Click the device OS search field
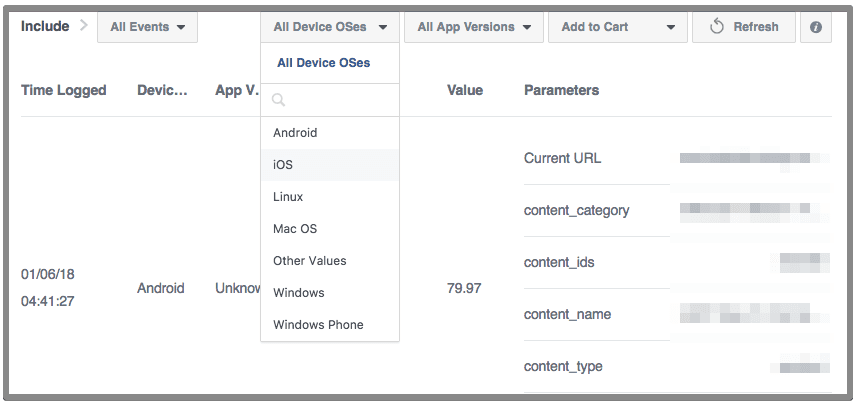 (338, 100)
